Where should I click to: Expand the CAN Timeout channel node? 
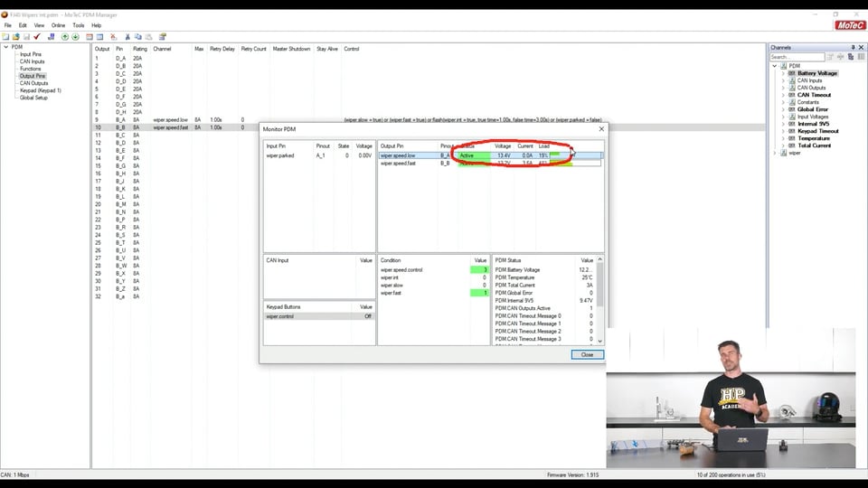click(x=783, y=95)
